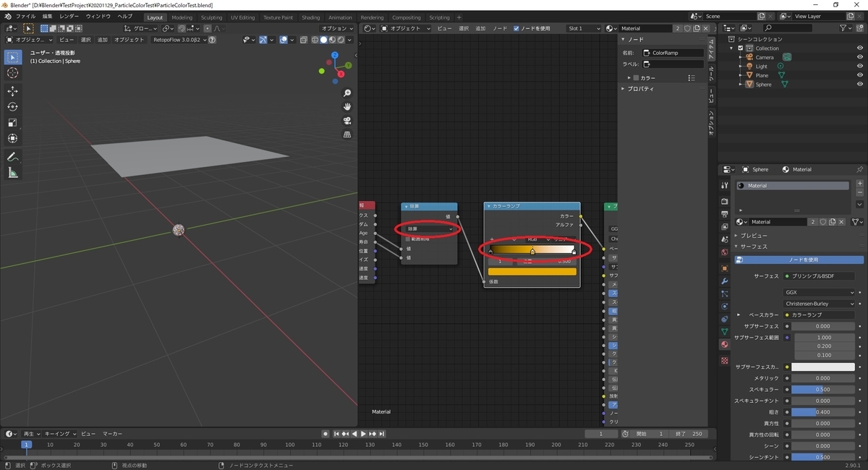Viewport: 868px width, 470px height.
Task: Toggle camera view with camera icon
Action: [347, 121]
